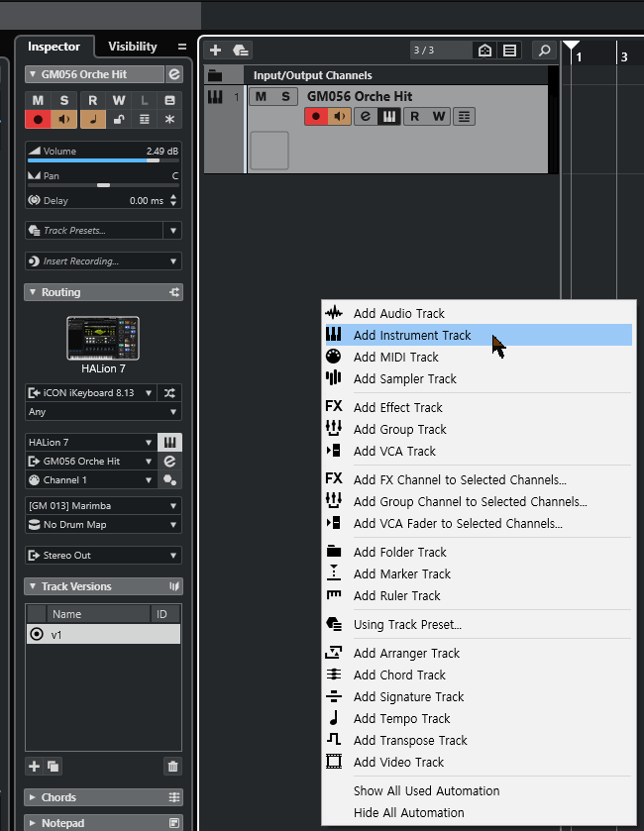
Task: Click the lanes icon on GM056 track row
Action: [x=464, y=116]
